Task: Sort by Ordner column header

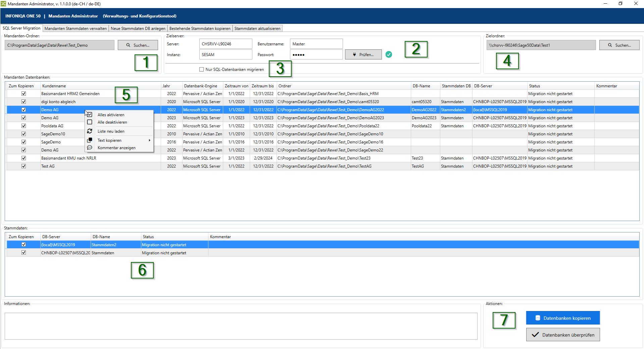Action: tap(344, 86)
